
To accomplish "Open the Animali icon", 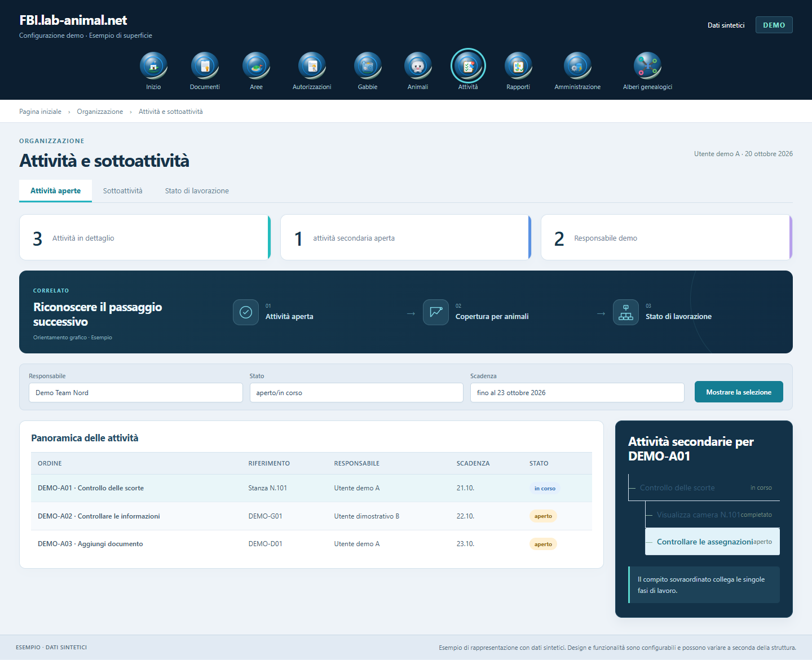I will [418, 65].
